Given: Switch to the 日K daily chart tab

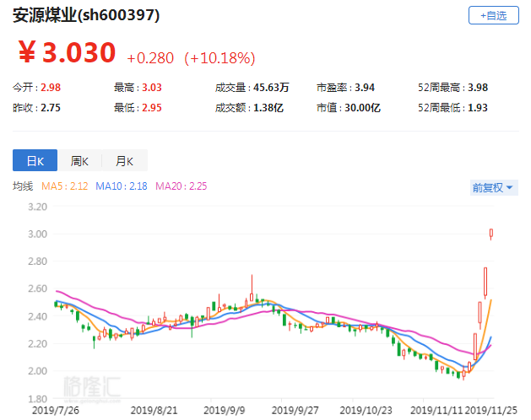Looking at the screenshot, I should coord(35,160).
